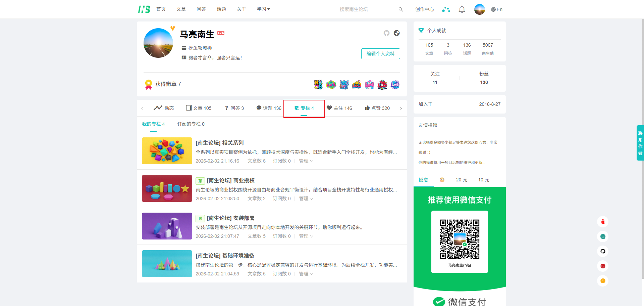Click the 编辑个人资料 button

click(380, 54)
